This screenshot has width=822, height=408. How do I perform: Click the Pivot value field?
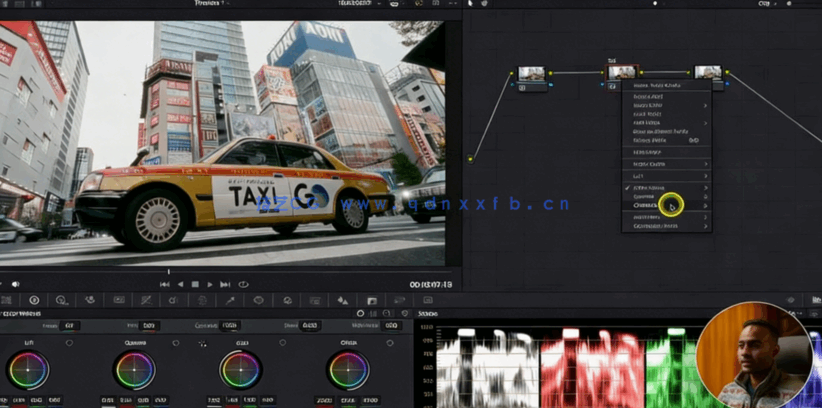tap(310, 326)
